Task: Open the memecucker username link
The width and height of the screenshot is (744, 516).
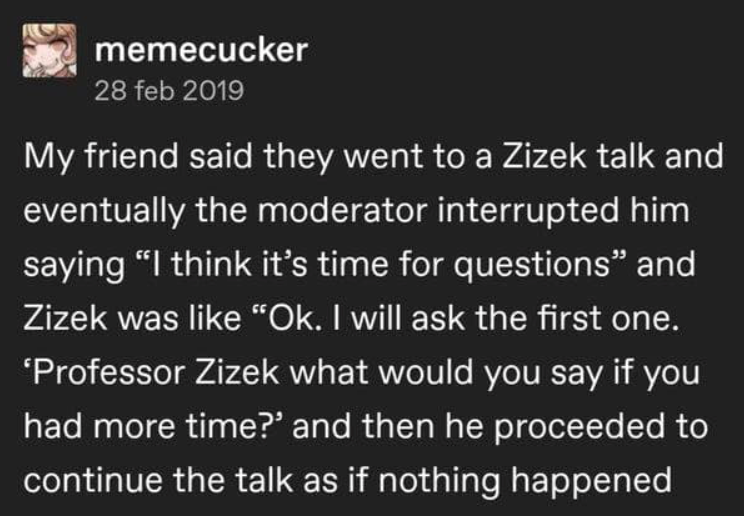Action: [200, 51]
